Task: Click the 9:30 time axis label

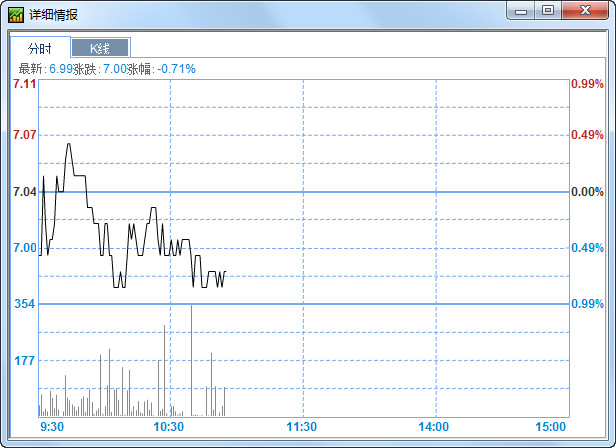Action: (52, 427)
